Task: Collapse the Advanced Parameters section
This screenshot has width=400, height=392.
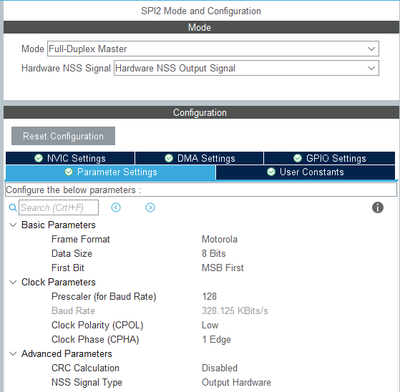Action: pos(13,354)
